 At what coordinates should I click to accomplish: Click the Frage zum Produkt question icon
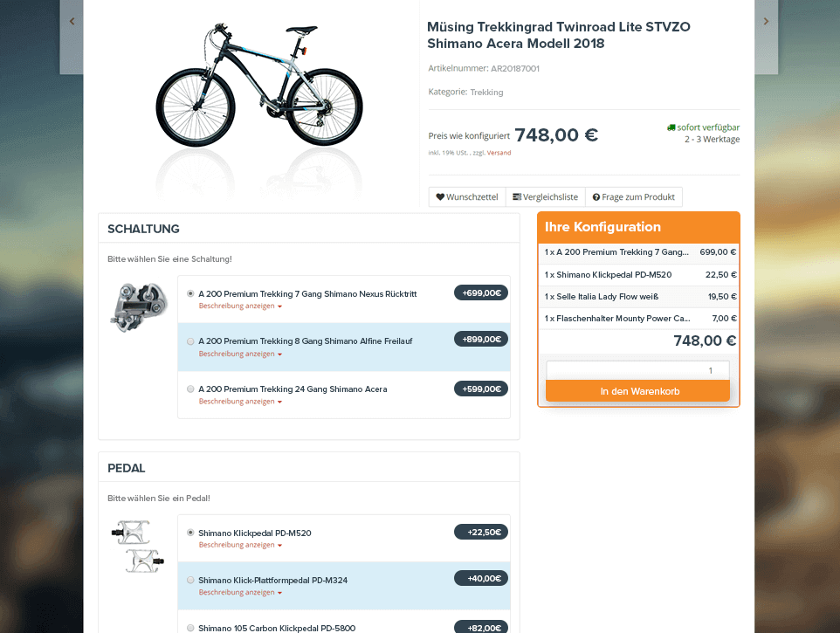pyautogui.click(x=596, y=197)
